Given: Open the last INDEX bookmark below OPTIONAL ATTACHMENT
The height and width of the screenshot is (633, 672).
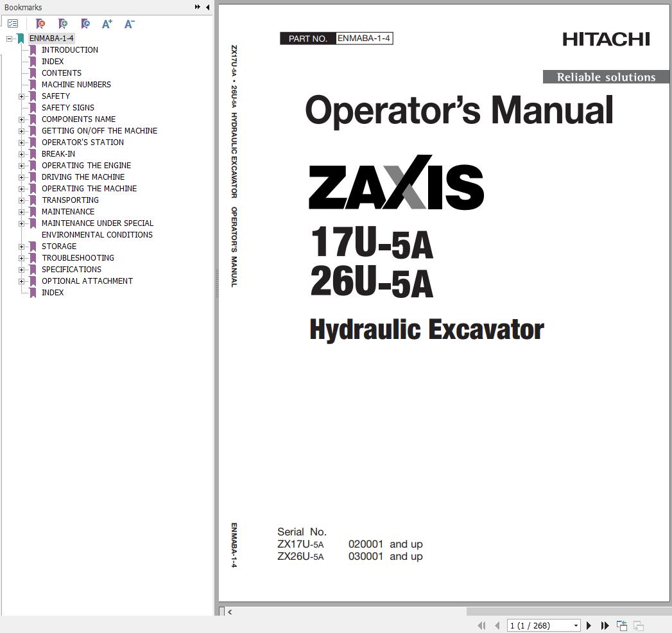Looking at the screenshot, I should pyautogui.click(x=53, y=293).
